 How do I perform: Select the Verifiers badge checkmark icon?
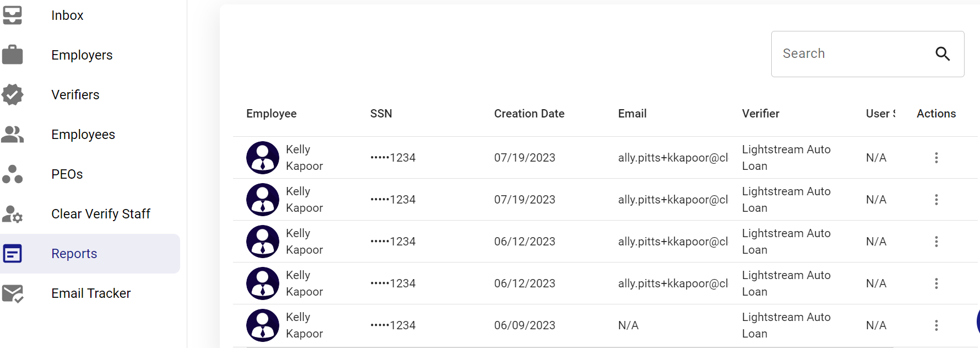click(x=12, y=94)
